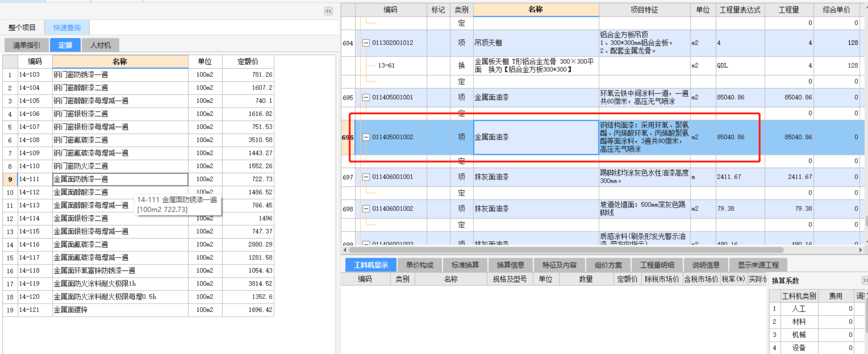Collapse item 011405001002 tree node
The height and width of the screenshot is (354, 868).
366,137
